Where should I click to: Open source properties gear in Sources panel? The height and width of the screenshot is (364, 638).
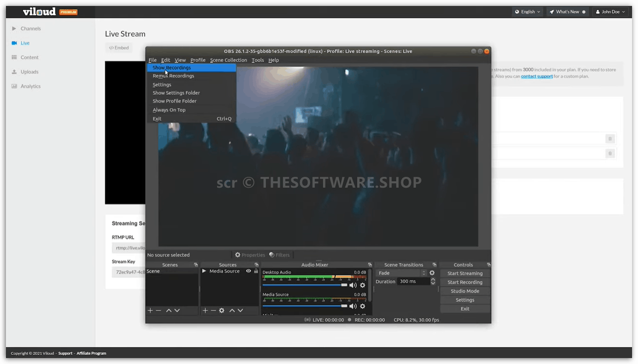coord(222,311)
